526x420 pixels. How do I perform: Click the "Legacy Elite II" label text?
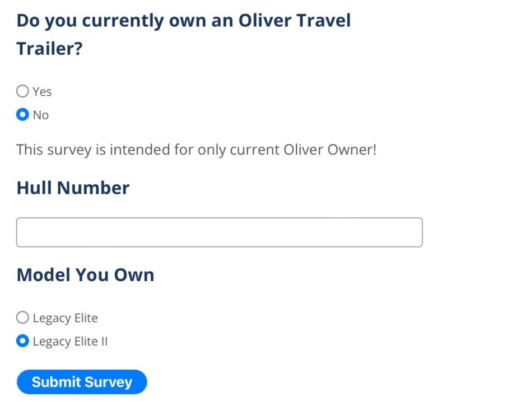click(x=70, y=341)
